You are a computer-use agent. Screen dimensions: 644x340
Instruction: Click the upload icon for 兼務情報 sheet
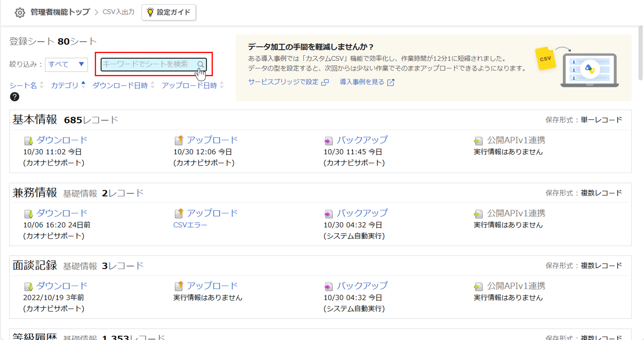pos(179,213)
